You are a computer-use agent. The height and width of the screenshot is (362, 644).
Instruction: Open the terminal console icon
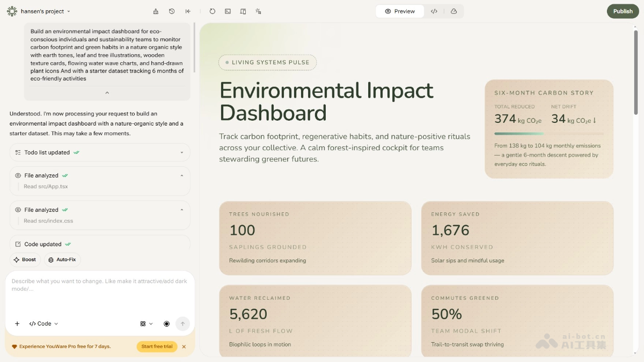228,11
